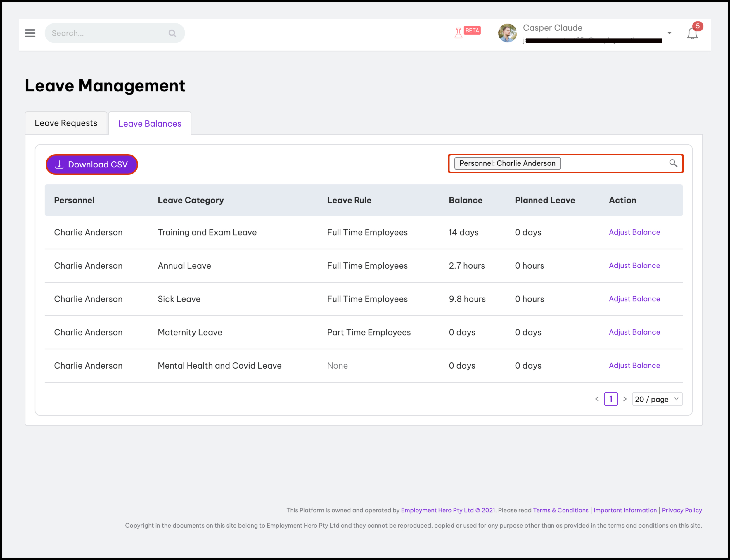The width and height of the screenshot is (730, 560).
Task: Go to the previous page arrow
Action: (x=597, y=399)
